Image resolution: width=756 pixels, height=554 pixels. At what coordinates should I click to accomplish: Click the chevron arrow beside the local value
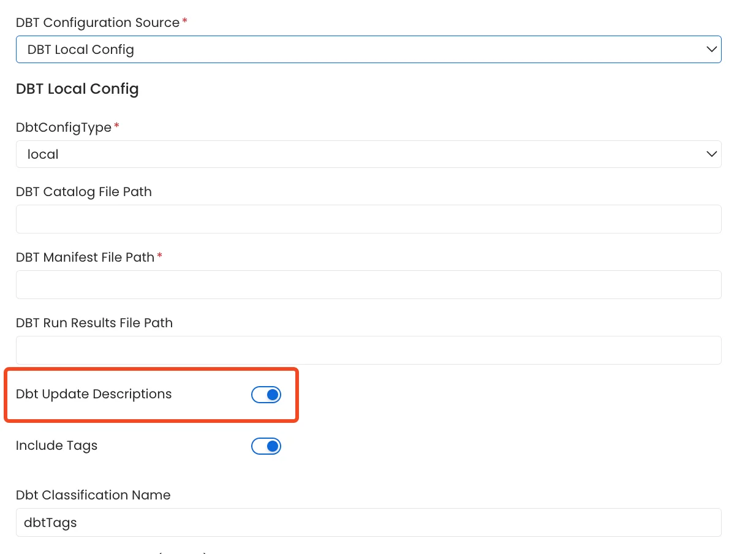point(711,154)
